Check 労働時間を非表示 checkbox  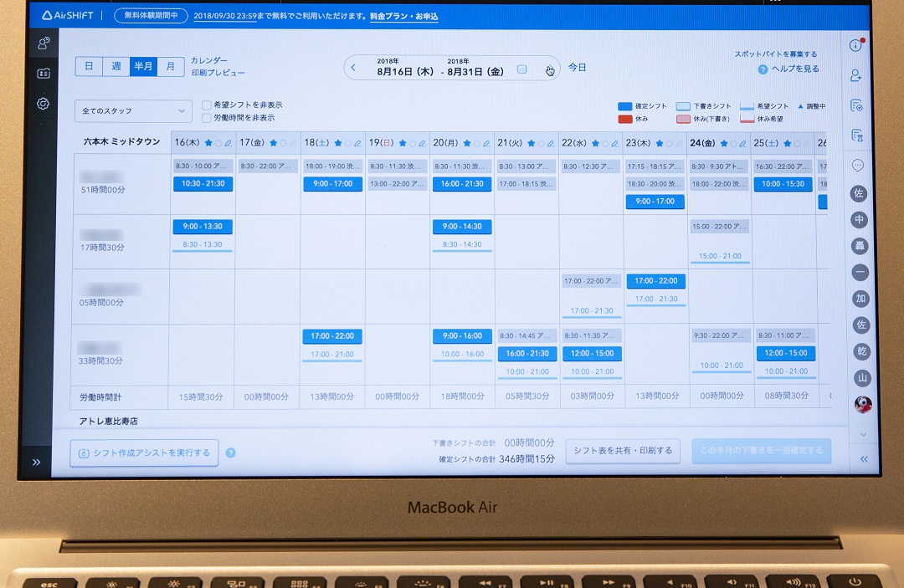pyautogui.click(x=207, y=118)
